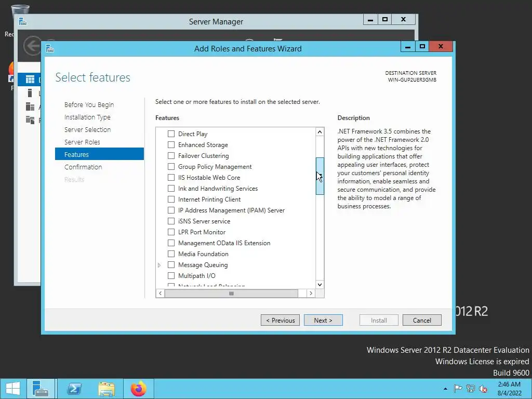Click the Next button
Viewport: 532px width, 399px height.
point(323,320)
